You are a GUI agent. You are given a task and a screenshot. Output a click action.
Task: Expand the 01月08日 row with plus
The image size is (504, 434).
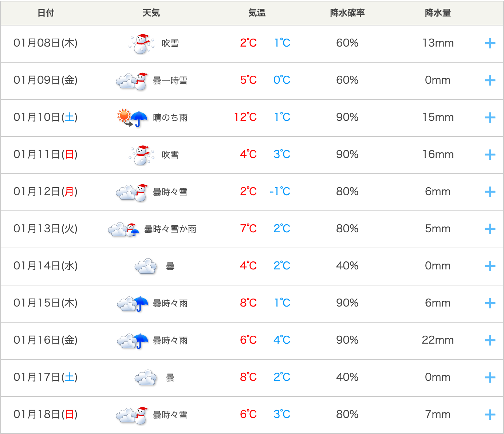pos(490,43)
